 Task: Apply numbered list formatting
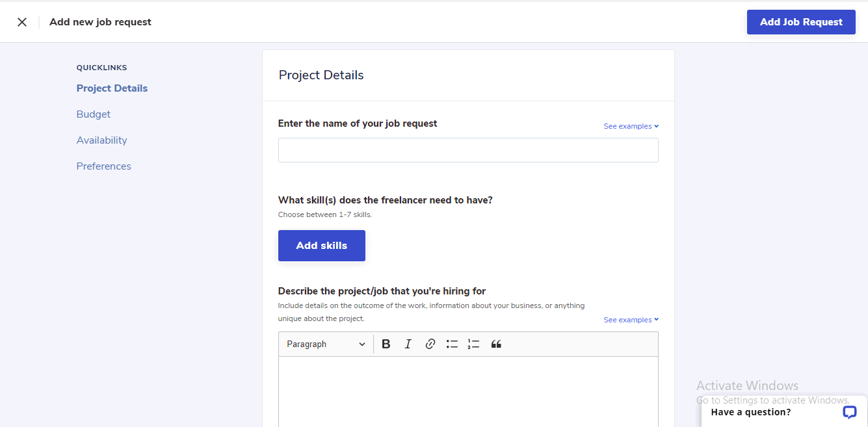(x=473, y=344)
